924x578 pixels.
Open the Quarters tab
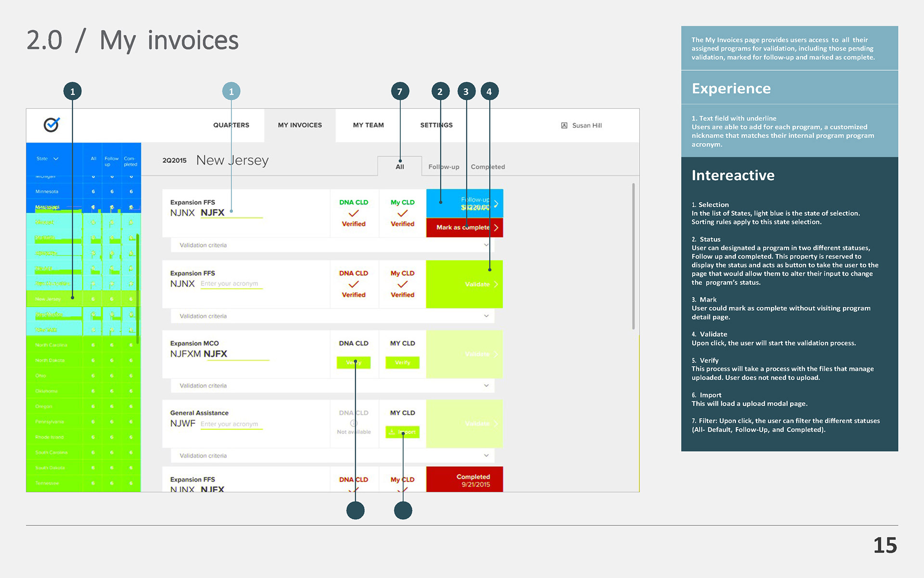coord(231,125)
